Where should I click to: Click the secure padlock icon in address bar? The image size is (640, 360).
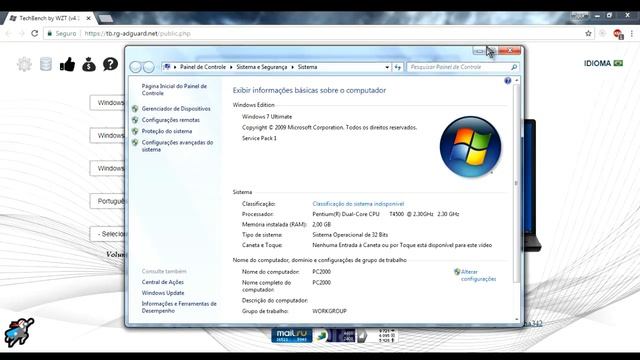[50, 33]
